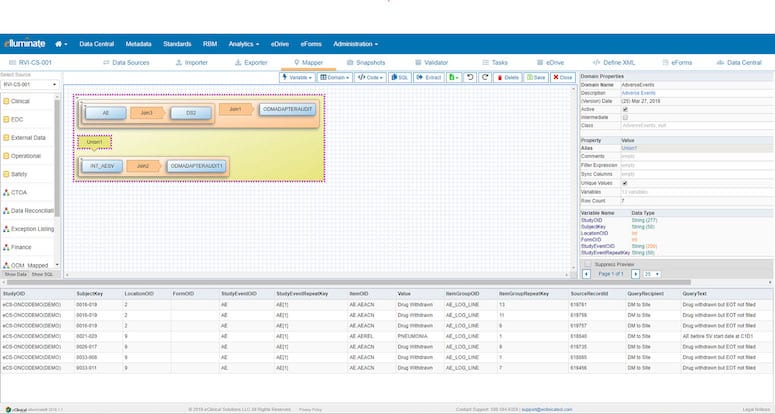Screen dimensions: 775x414
Task: Expand the Analytics menu
Action: (244, 44)
